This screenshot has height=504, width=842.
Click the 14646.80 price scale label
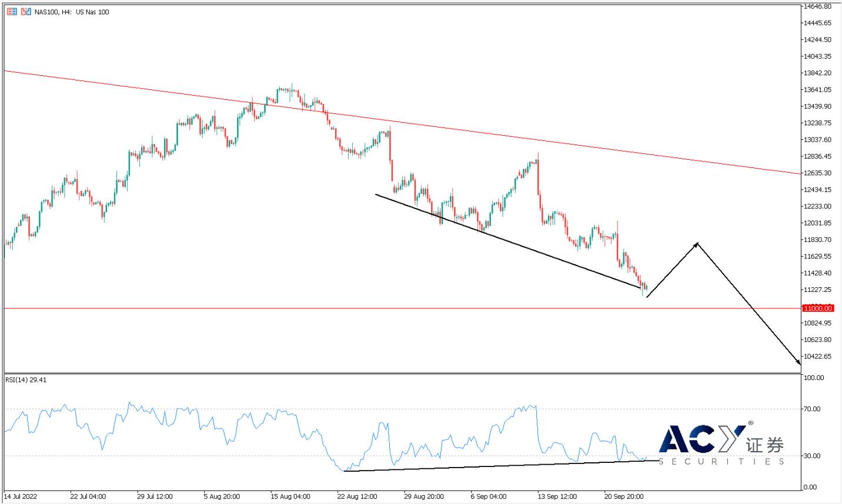click(x=818, y=6)
